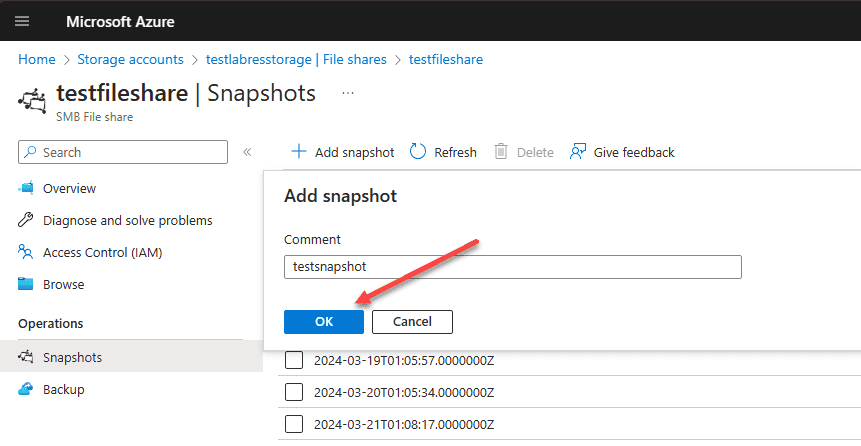Check the 2024-03-21T01:08:17 snapshot checkbox

click(294, 425)
